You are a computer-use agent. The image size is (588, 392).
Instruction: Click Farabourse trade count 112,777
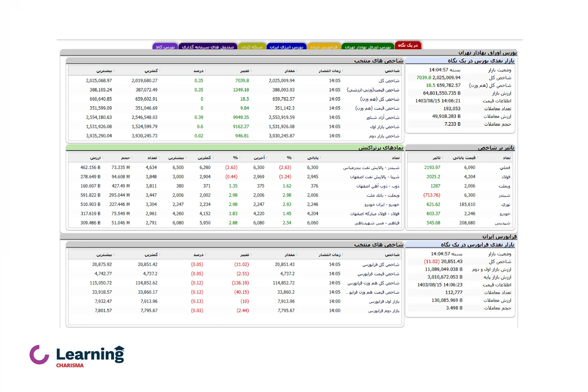[x=454, y=293]
